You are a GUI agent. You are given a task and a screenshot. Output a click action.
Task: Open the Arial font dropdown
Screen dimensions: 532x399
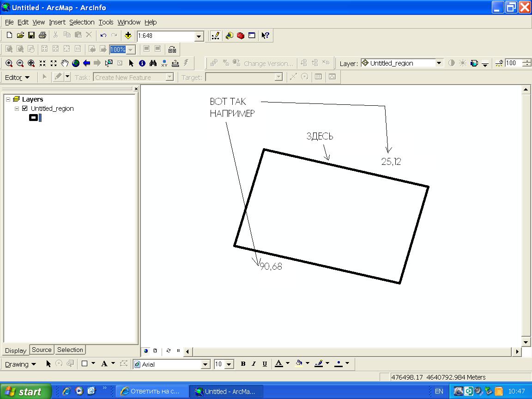(x=205, y=364)
